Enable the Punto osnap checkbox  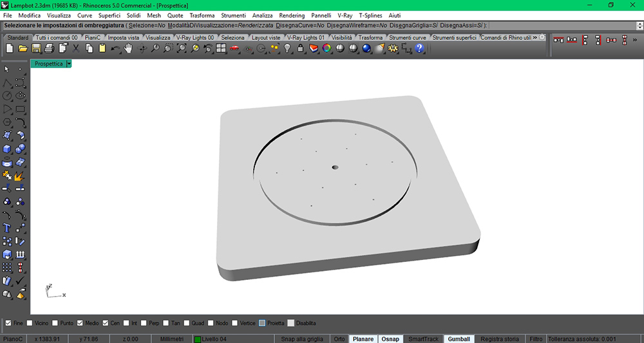click(x=55, y=323)
